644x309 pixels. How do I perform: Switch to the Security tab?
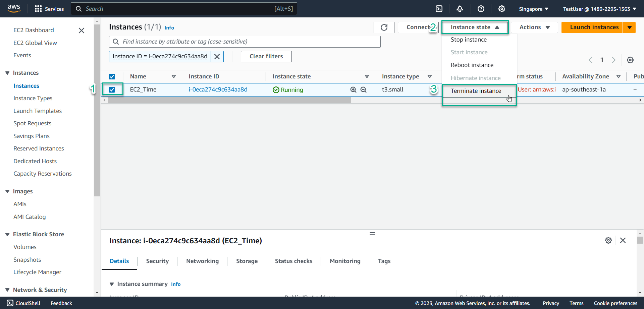[157, 261]
